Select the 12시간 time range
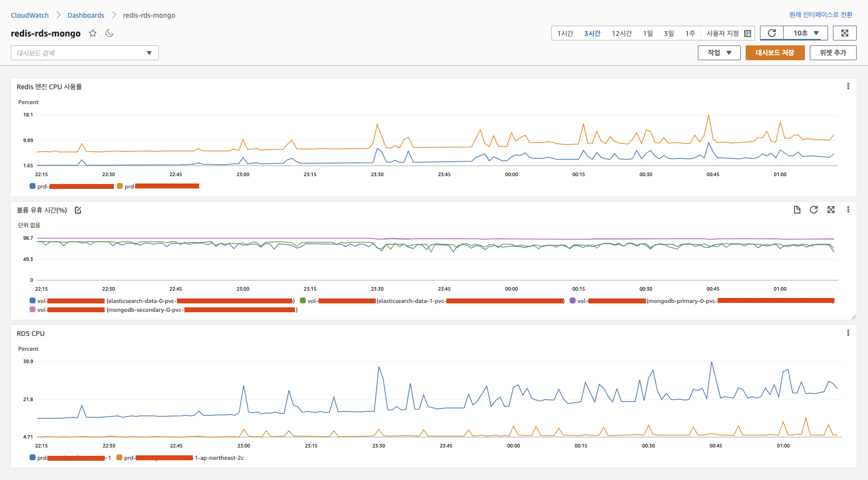The image size is (868, 480). point(621,34)
